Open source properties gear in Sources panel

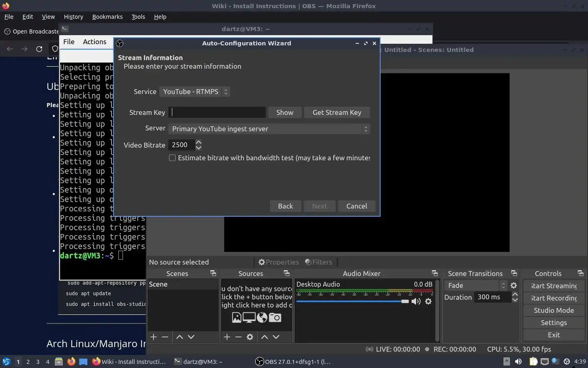pos(250,337)
